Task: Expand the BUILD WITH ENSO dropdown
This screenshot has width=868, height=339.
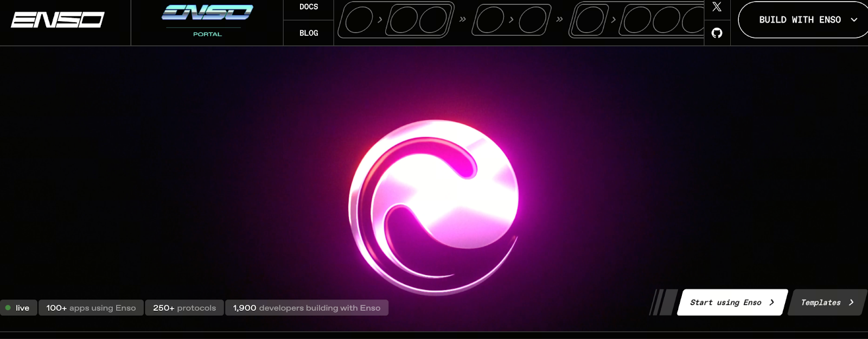Action: click(x=804, y=20)
